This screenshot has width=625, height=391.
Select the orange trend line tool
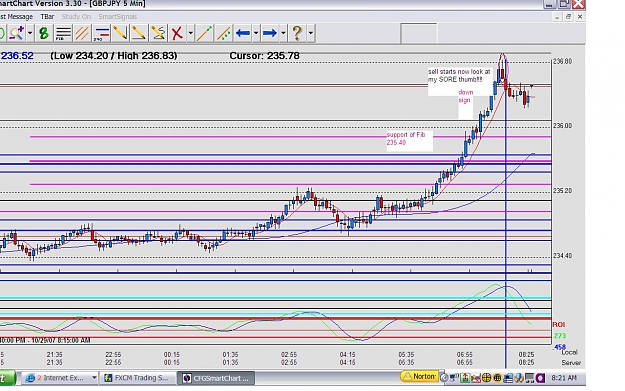[204, 33]
